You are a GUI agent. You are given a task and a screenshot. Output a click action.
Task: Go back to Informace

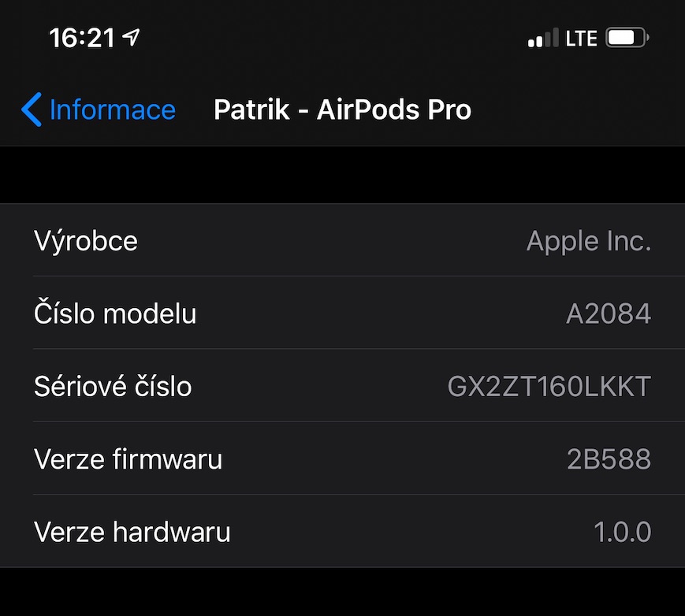pyautogui.click(x=112, y=109)
